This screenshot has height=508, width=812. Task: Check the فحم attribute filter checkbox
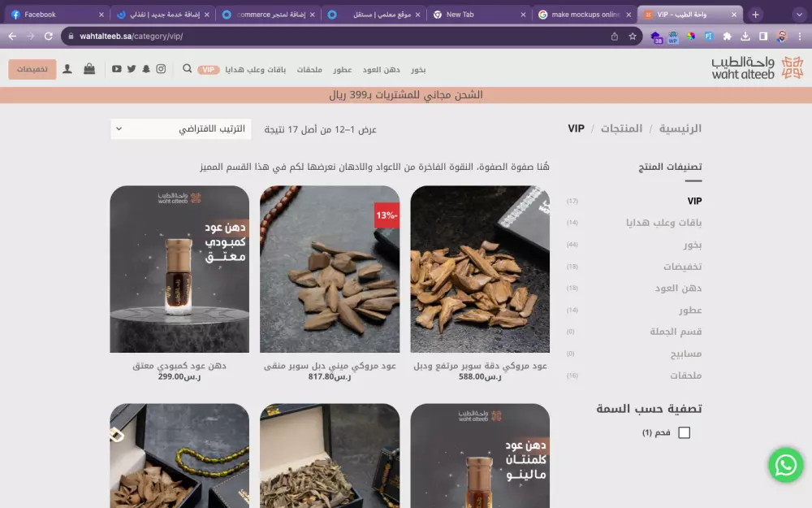point(685,432)
